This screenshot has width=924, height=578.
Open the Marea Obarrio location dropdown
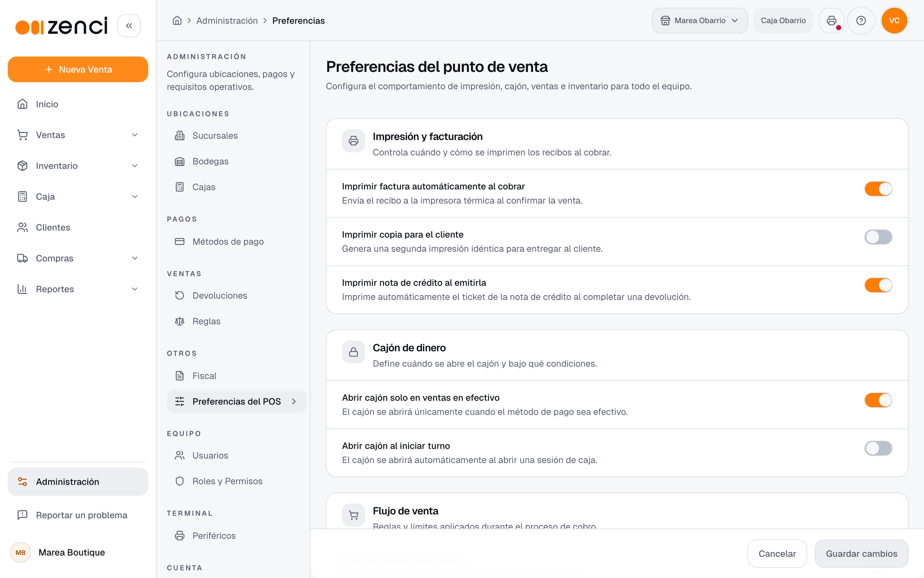tap(699, 21)
